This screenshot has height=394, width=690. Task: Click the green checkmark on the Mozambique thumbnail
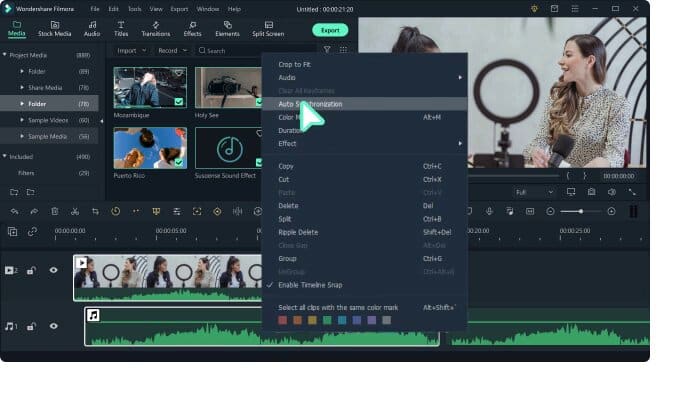[179, 102]
